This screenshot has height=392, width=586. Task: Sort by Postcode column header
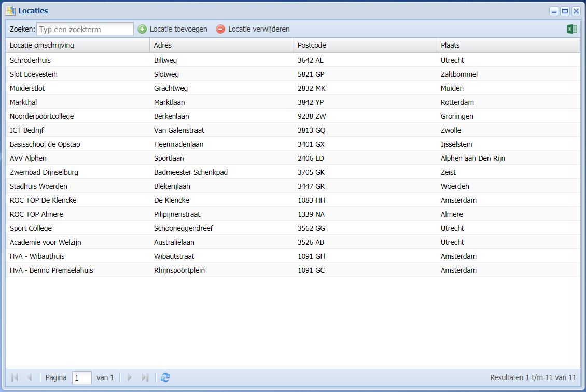coord(365,45)
